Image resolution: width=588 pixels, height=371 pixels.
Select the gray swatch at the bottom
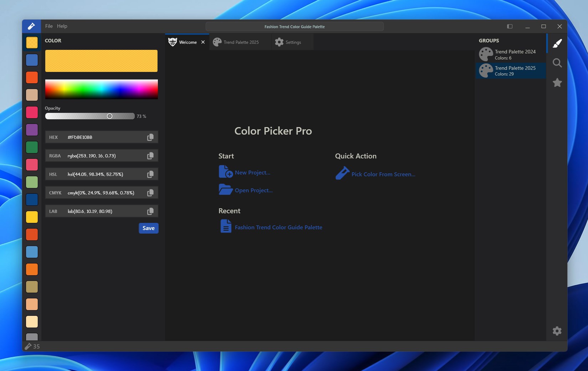pyautogui.click(x=32, y=337)
